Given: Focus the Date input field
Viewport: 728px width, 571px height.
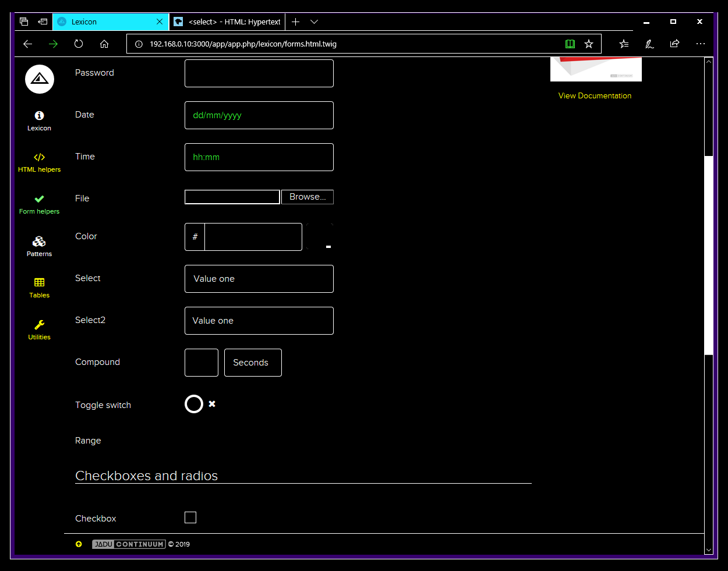Looking at the screenshot, I should pos(259,115).
